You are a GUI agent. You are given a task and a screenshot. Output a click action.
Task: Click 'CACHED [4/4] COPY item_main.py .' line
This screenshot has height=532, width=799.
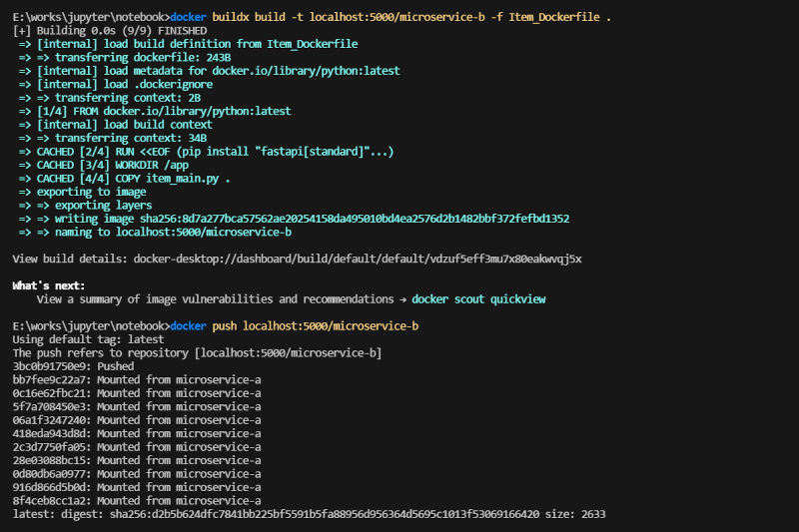124,179
